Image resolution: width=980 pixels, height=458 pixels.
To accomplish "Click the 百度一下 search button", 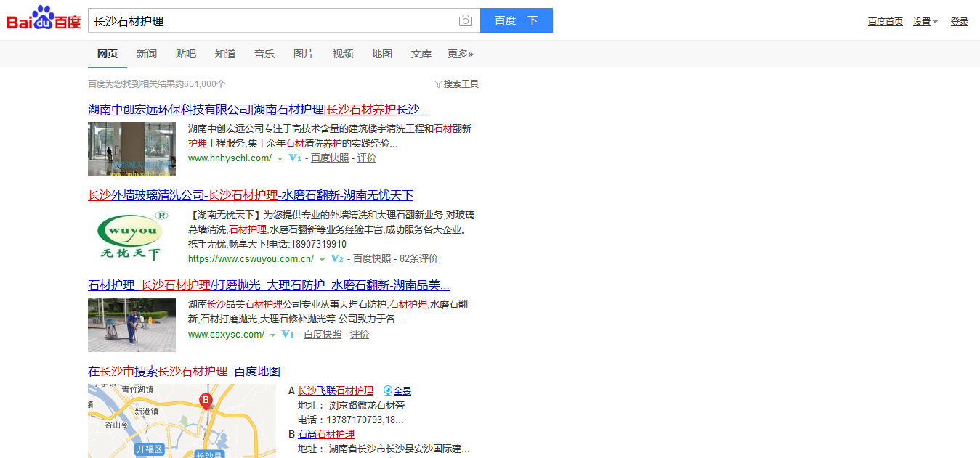I will click(516, 20).
